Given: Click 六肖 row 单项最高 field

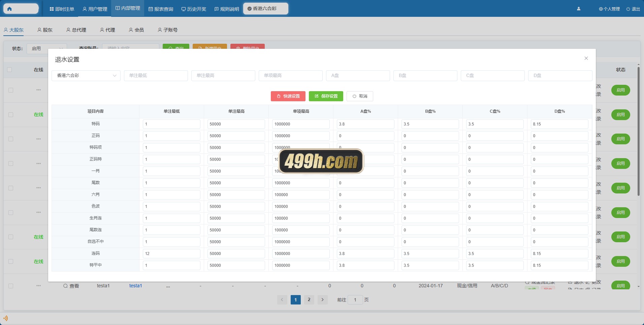Looking at the screenshot, I should tap(301, 195).
